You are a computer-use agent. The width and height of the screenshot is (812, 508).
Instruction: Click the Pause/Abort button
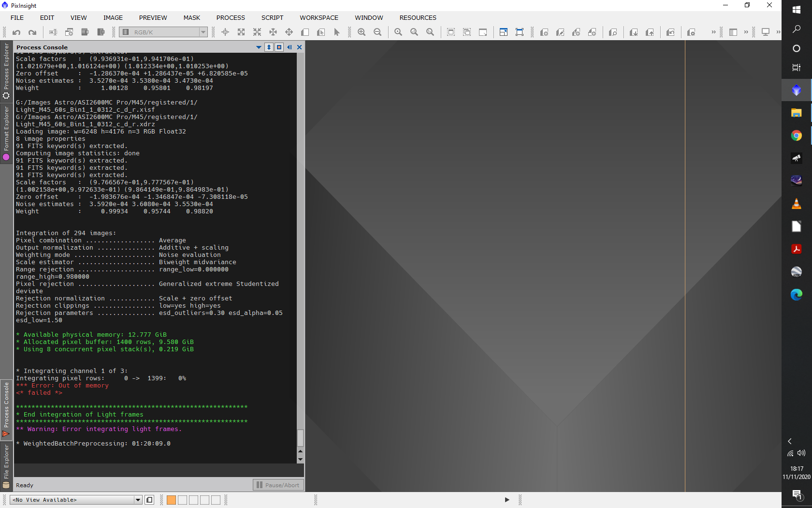click(278, 485)
